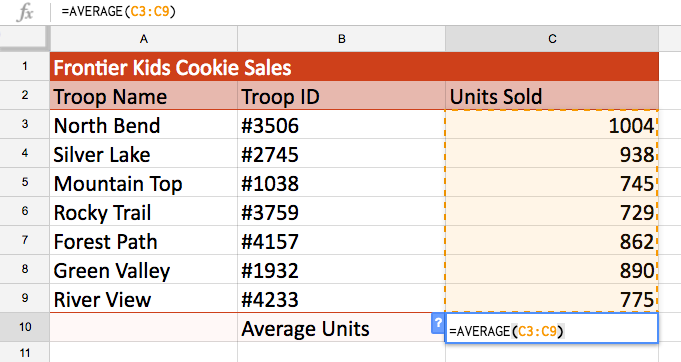Viewport: 681px width, 362px height.
Task: Click the formula bar text =AVERAGE(C3:C9)
Action: (x=118, y=11)
